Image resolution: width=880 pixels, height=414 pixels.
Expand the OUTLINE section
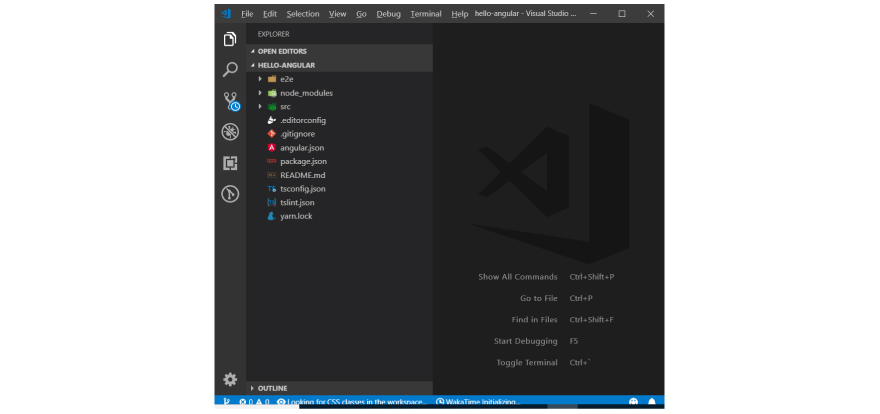pos(253,388)
